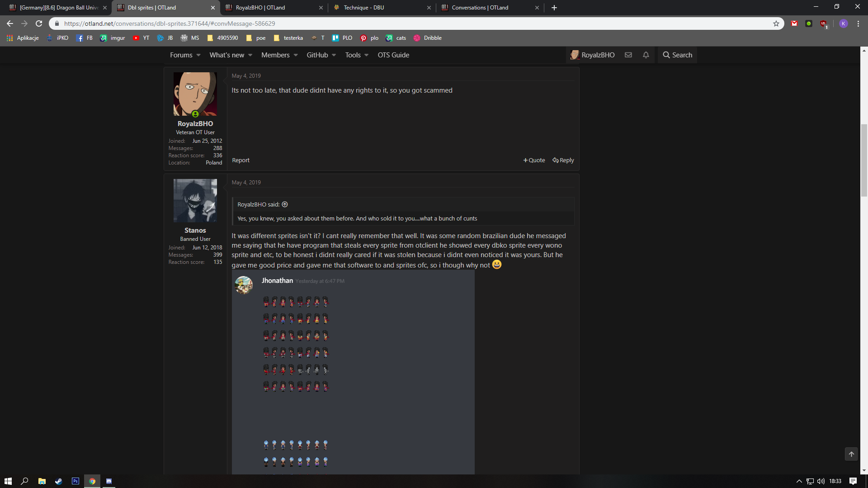Report the RoyalzBHO message
Screen dimensions: 868x488
pos(241,160)
